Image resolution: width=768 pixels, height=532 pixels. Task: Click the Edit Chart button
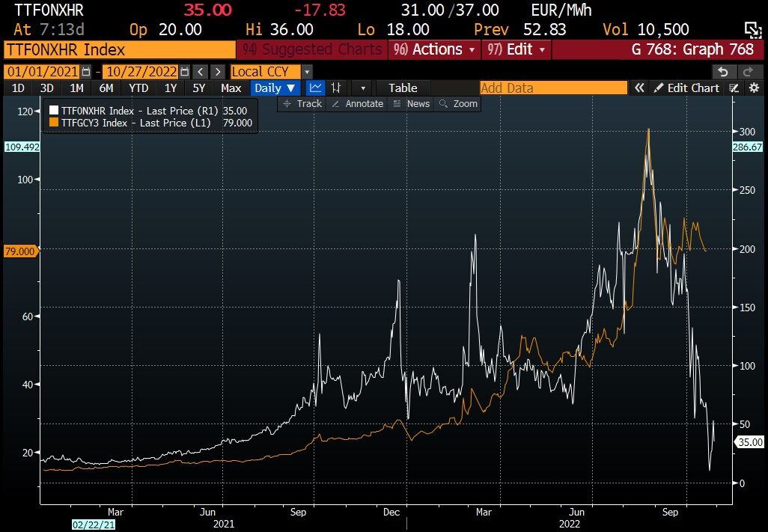[686, 88]
